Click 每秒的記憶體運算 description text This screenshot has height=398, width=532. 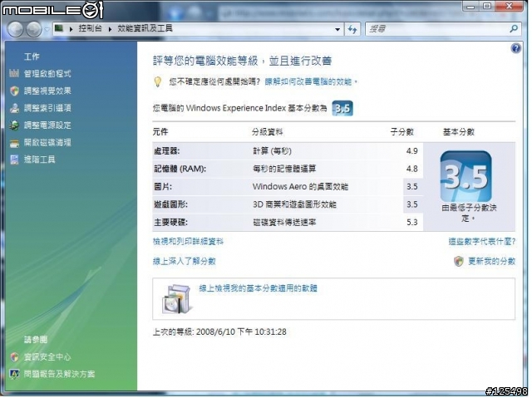click(x=284, y=169)
